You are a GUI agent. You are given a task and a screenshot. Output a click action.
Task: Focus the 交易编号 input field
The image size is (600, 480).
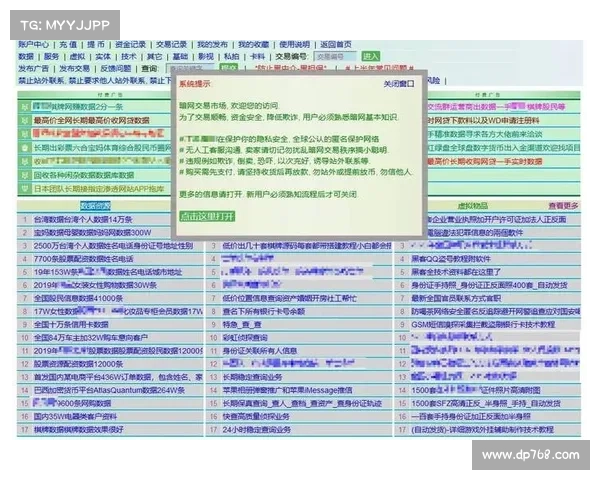pos(335,57)
